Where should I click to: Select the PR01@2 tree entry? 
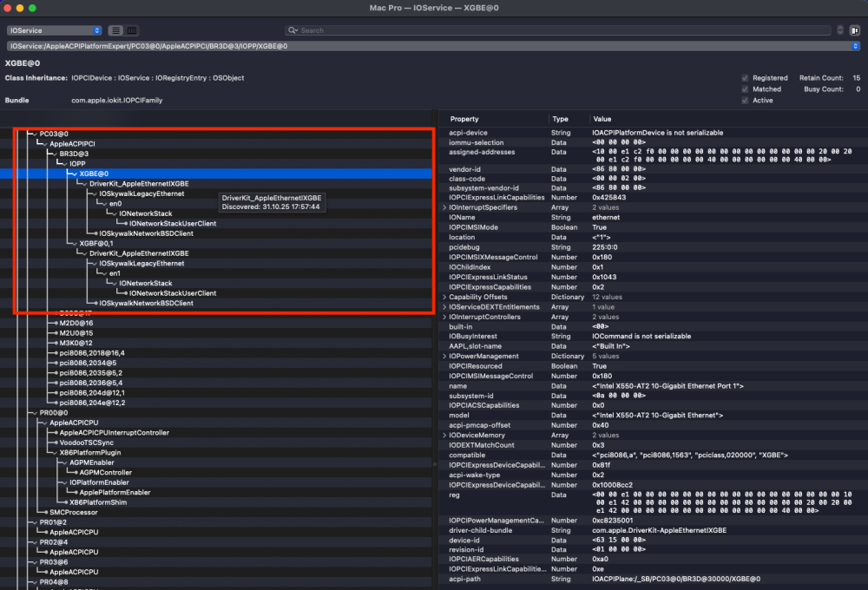pyautogui.click(x=53, y=522)
